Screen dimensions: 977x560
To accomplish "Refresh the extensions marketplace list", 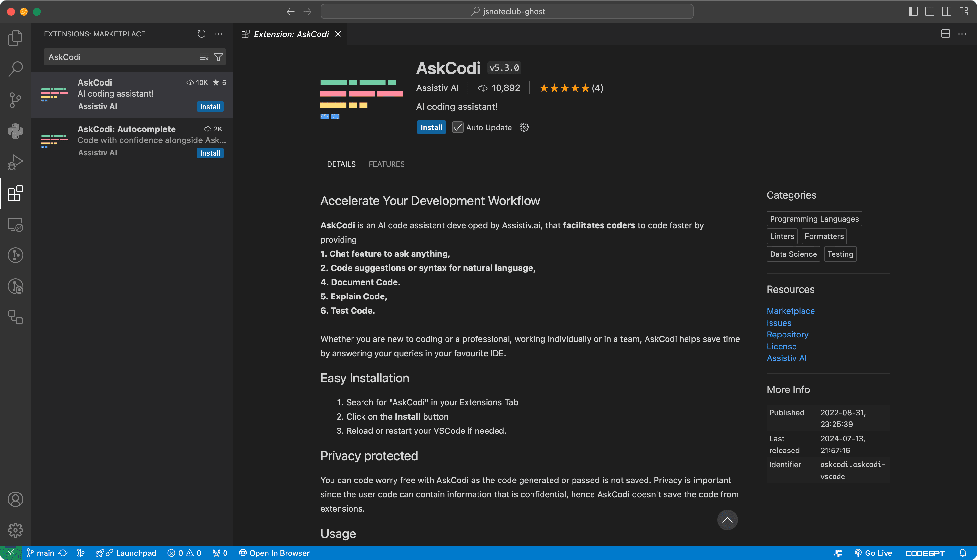I will click(201, 34).
